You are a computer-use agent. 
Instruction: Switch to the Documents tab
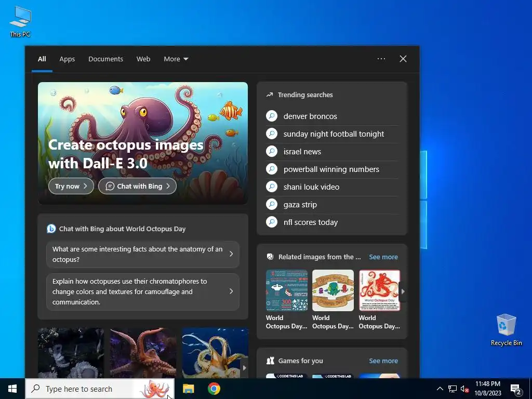coord(105,59)
